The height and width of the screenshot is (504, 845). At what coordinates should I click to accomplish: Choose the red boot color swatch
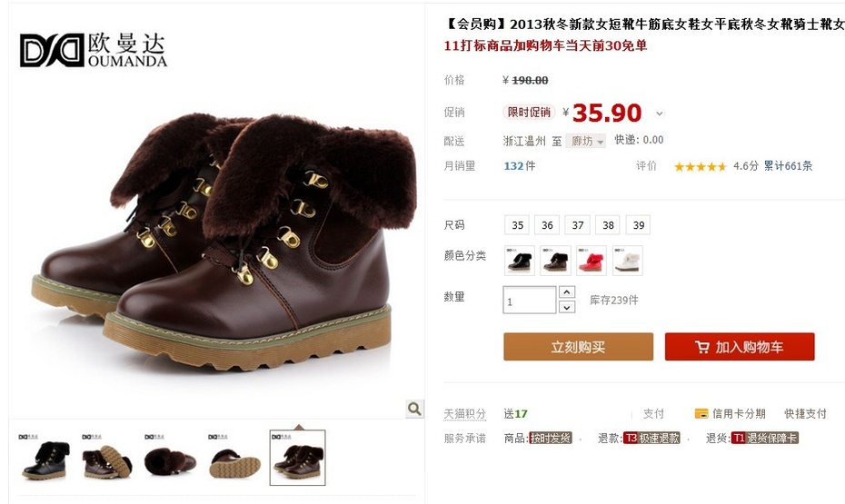(591, 261)
